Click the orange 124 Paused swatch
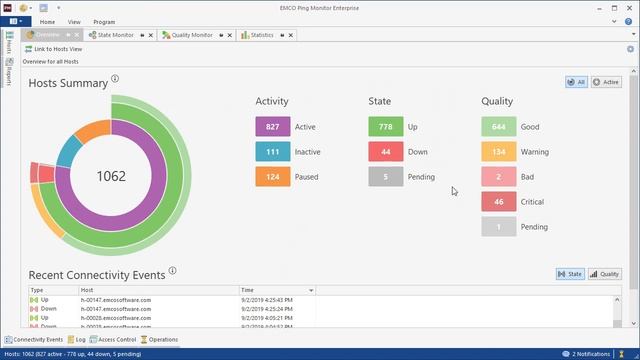This screenshot has width=640, height=360. pos(273,176)
